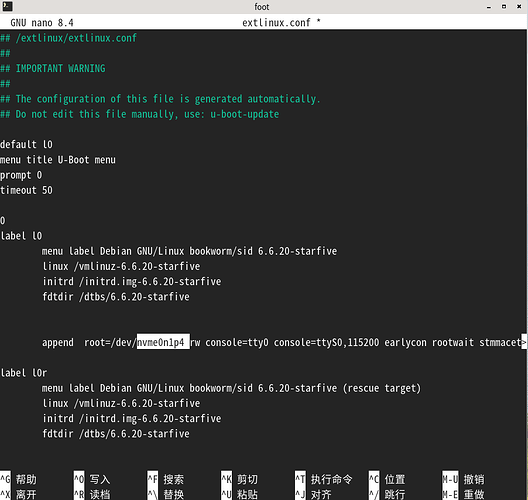Click the ^U paste shortcut
Viewport: 528px width, 500px height.
pos(239,494)
